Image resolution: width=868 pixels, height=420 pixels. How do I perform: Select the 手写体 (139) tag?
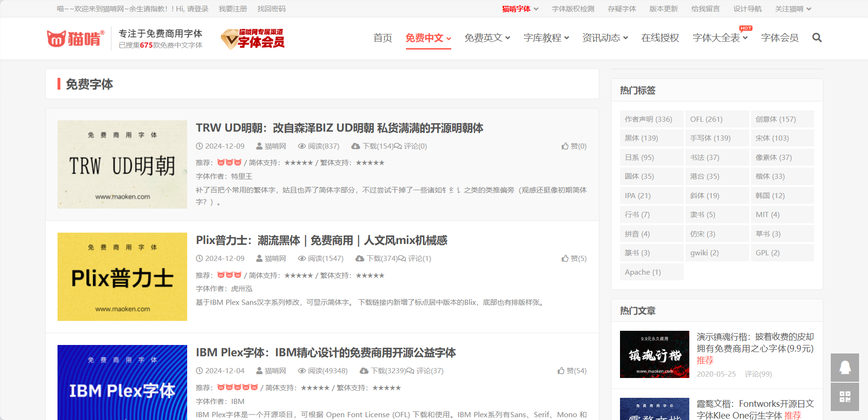(x=717, y=138)
